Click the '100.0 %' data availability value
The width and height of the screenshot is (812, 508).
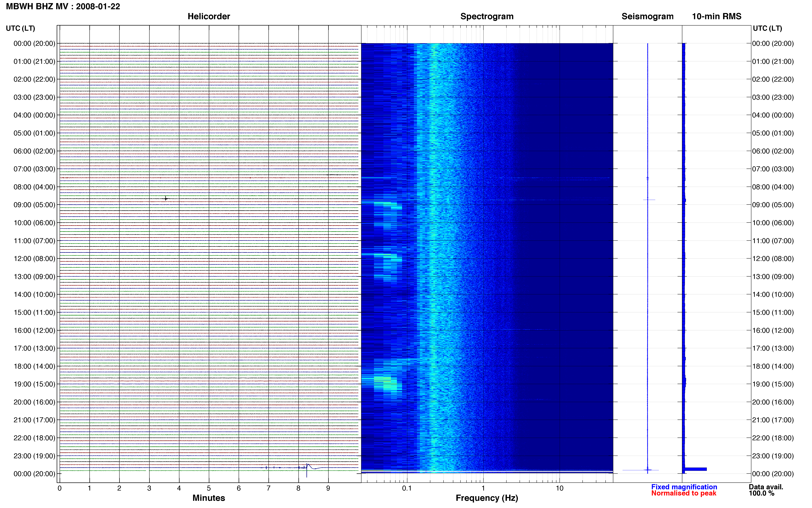click(x=761, y=493)
